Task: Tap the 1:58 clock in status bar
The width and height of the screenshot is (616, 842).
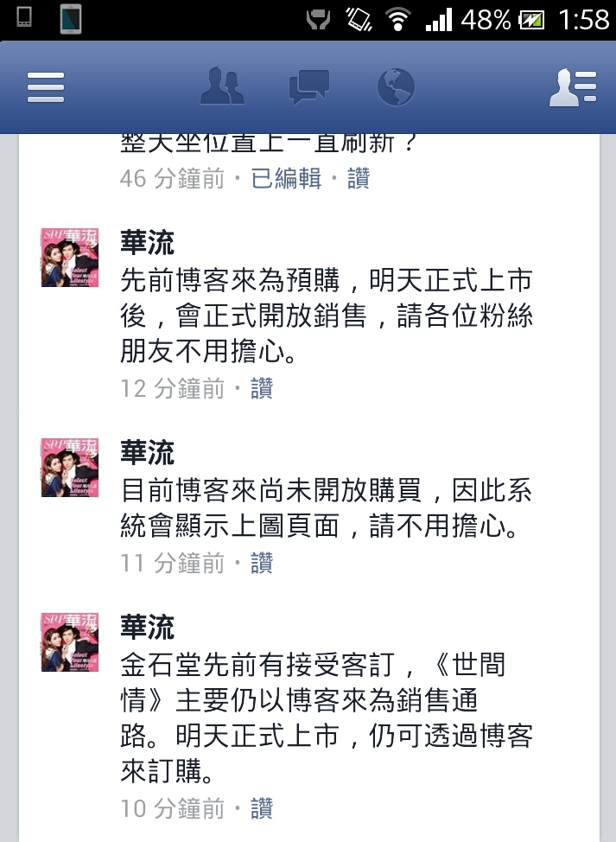Action: 584,21
